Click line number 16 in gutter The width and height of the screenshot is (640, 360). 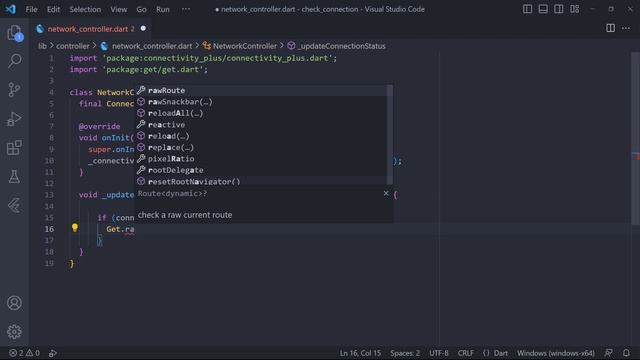point(49,229)
